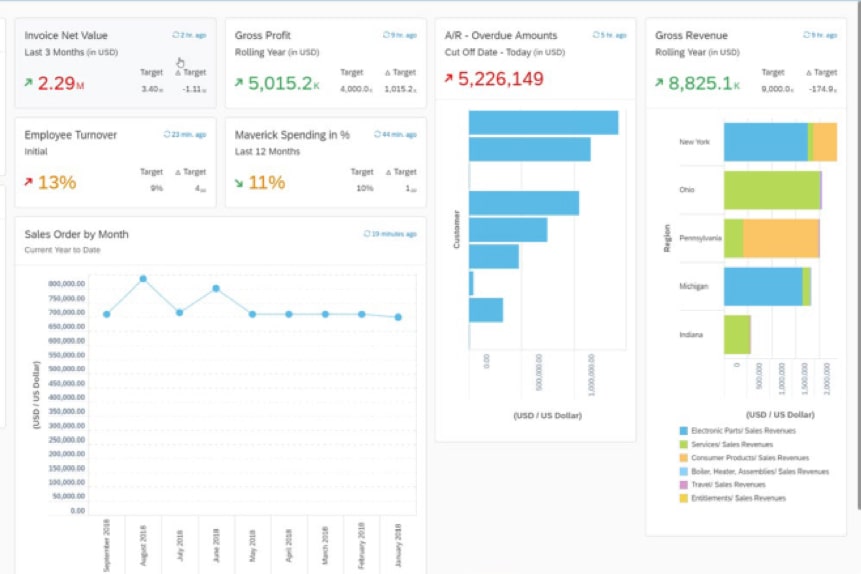861x574 pixels.
Task: Click refresh icon on Maverick Spending tile
Action: click(x=377, y=134)
